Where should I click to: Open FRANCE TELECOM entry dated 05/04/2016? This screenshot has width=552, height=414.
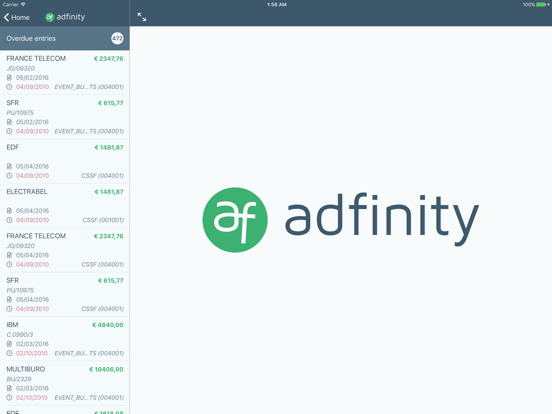click(x=65, y=250)
